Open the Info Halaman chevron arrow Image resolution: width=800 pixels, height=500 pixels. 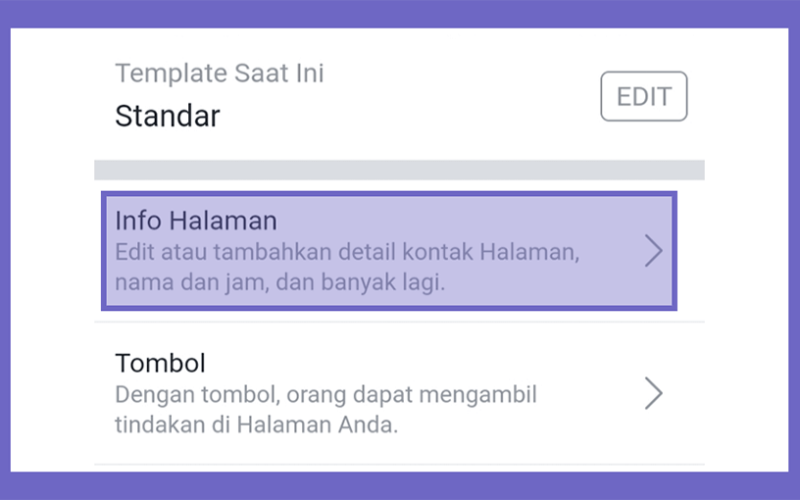pos(654,251)
